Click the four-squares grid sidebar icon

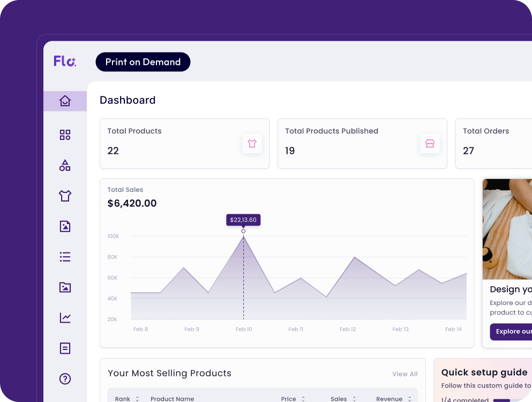(65, 135)
